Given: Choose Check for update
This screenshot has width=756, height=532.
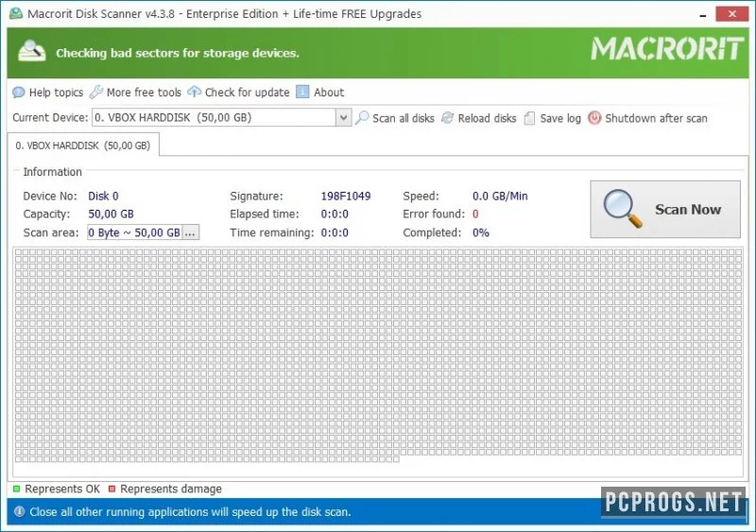Looking at the screenshot, I should point(247,92).
